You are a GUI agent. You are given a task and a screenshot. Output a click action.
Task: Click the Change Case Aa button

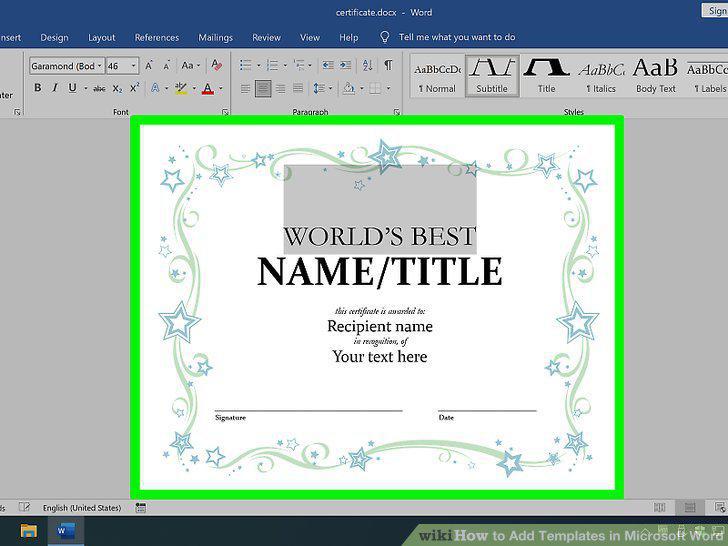(190, 65)
